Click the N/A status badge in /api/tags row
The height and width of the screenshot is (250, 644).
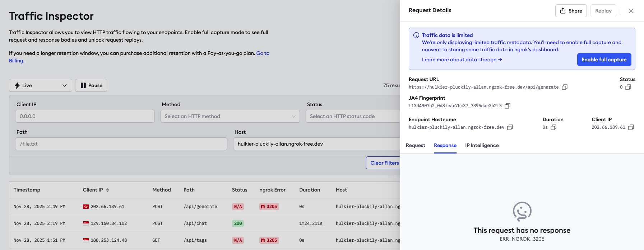(238, 240)
